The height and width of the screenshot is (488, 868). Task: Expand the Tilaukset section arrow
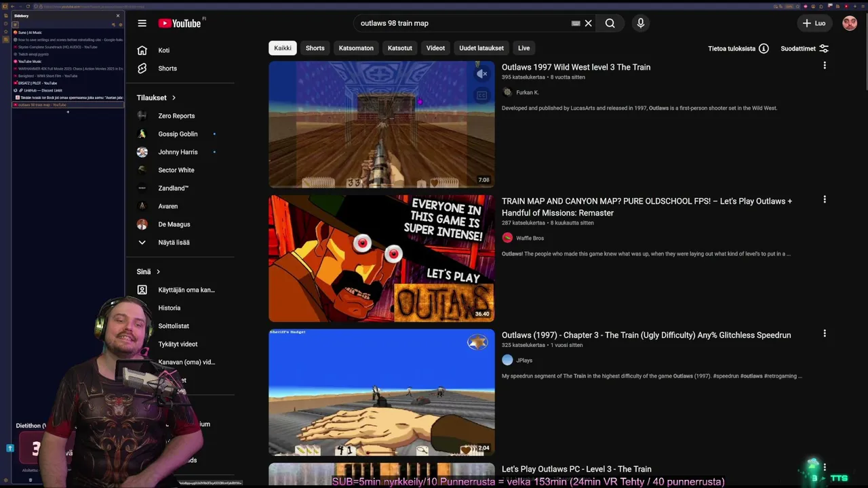point(174,98)
